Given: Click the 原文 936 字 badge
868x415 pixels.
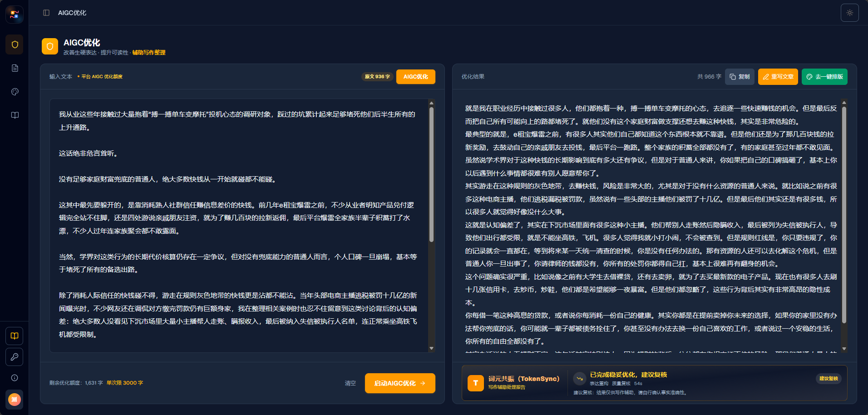Looking at the screenshot, I should pyautogui.click(x=377, y=77).
